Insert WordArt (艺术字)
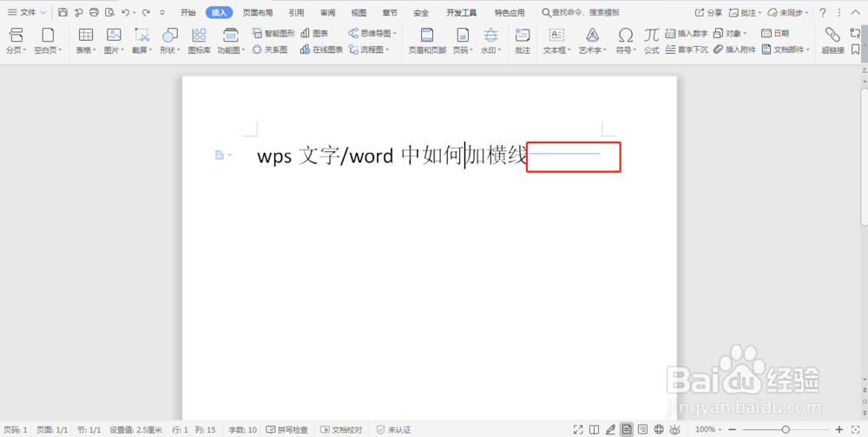The width and height of the screenshot is (868, 437). tap(592, 42)
